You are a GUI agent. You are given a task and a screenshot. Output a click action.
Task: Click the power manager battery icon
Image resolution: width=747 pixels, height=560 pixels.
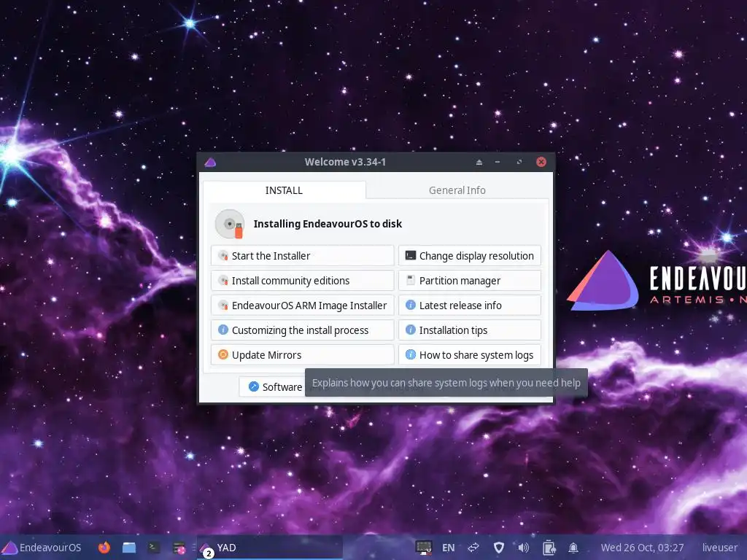(x=549, y=548)
